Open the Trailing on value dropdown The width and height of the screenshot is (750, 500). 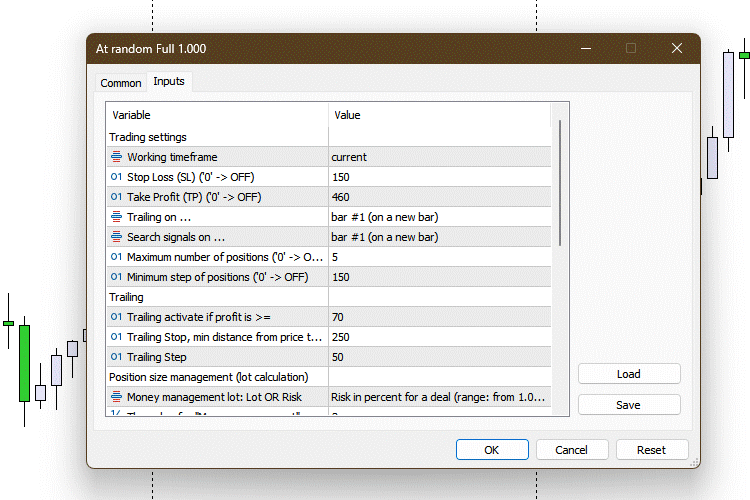pos(439,217)
